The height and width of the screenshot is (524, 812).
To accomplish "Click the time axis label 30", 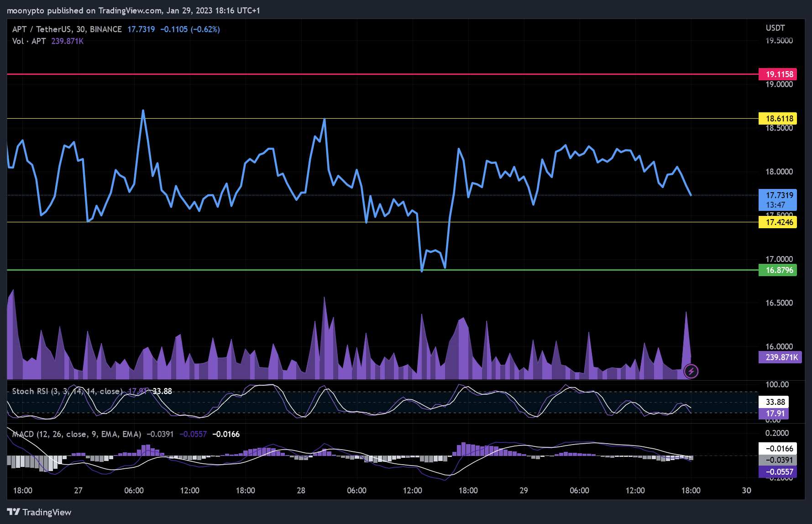I will 746,491.
